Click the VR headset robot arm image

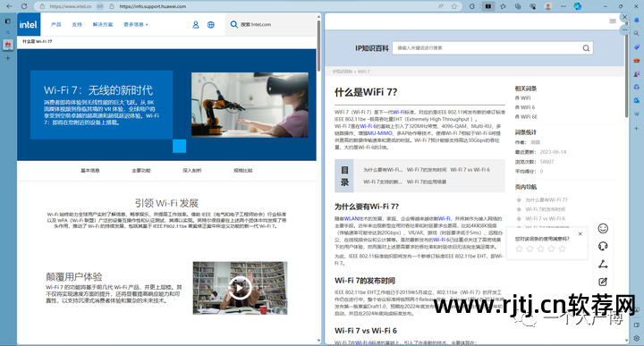point(250,105)
